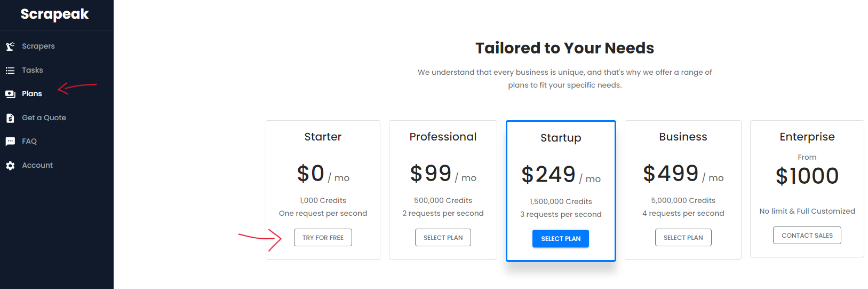This screenshot has height=289, width=868.
Task: Click the Tasks list icon
Action: (x=10, y=71)
